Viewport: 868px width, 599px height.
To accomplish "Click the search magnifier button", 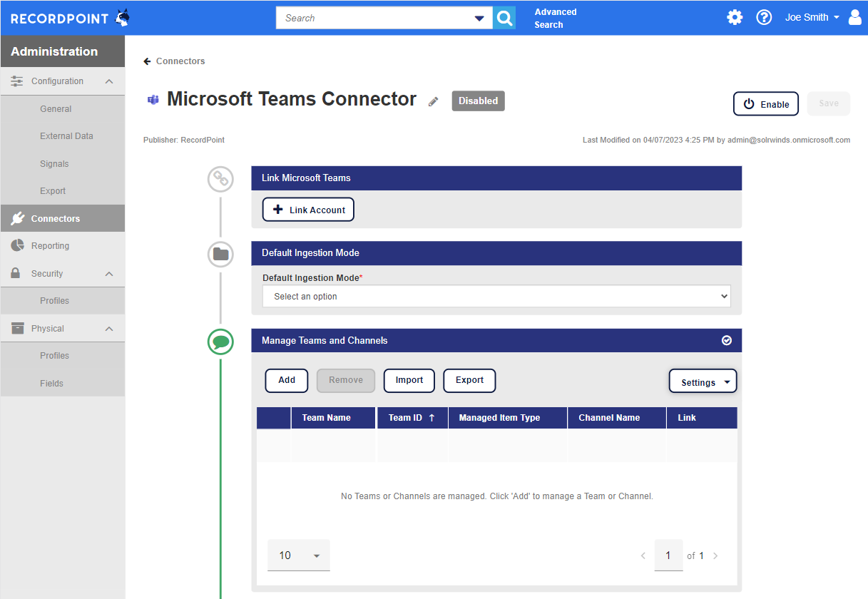I will [504, 18].
